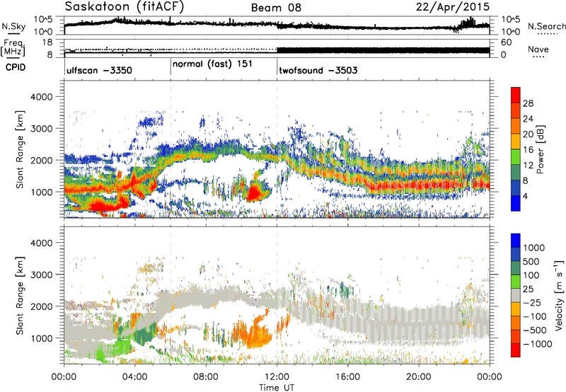Click the 'normal (fast) 151' CPID label
This screenshot has height=392, width=566.
[x=213, y=64]
